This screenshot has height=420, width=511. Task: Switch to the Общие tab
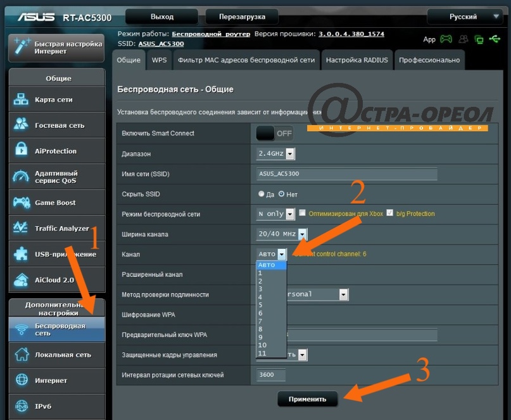point(129,60)
